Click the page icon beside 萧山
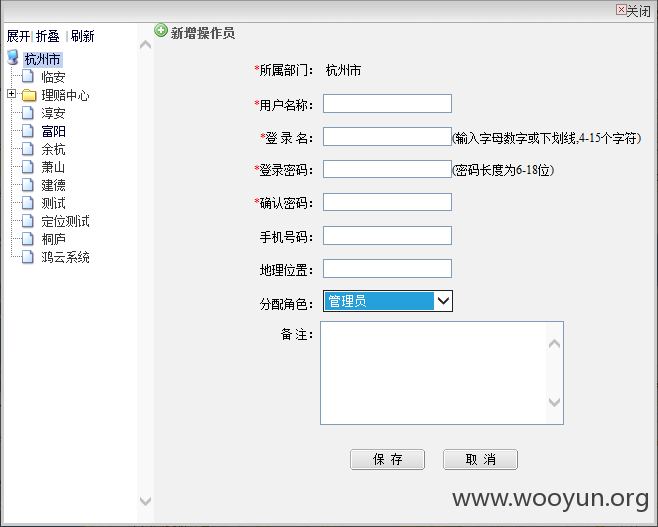 [x=28, y=167]
